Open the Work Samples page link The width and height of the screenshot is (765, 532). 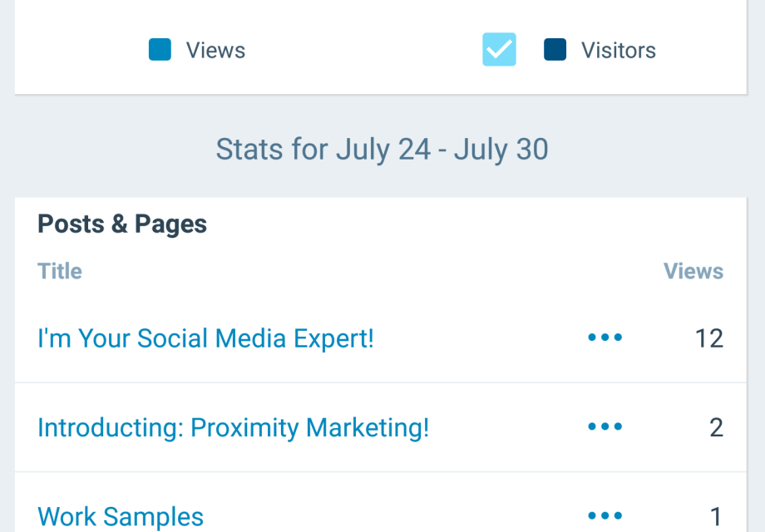point(121,516)
